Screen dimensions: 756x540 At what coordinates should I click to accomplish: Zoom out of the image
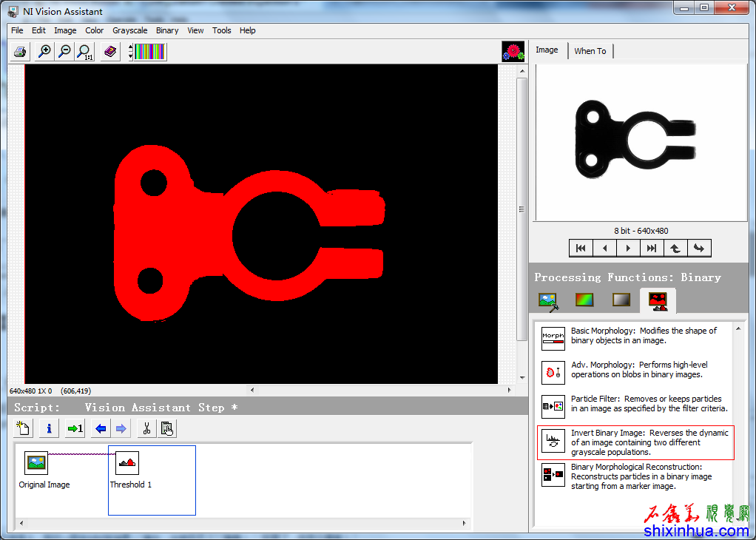coord(64,52)
